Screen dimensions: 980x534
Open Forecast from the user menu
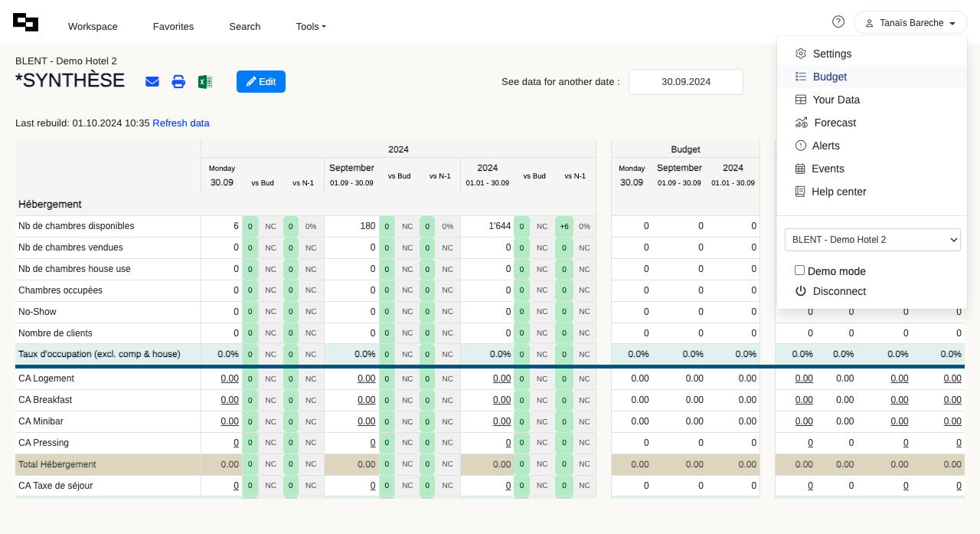point(834,123)
